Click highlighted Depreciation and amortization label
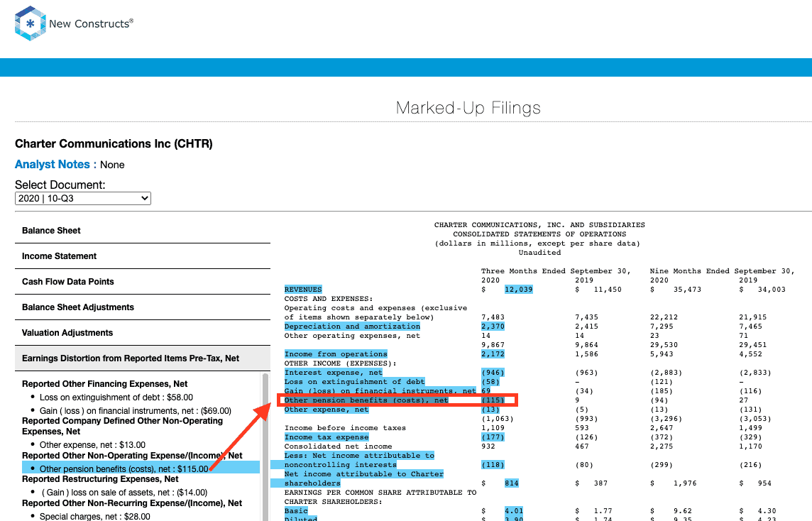The image size is (812, 521). click(352, 327)
